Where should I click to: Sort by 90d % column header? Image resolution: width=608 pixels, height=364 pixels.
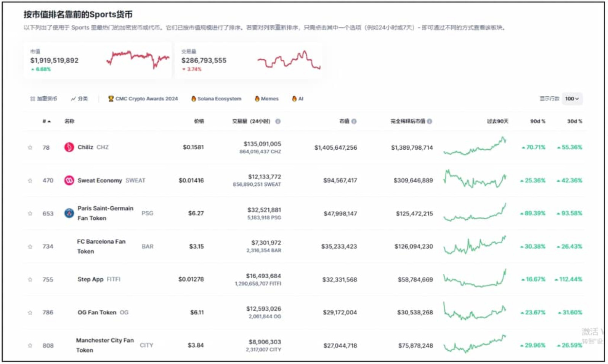[538, 121]
